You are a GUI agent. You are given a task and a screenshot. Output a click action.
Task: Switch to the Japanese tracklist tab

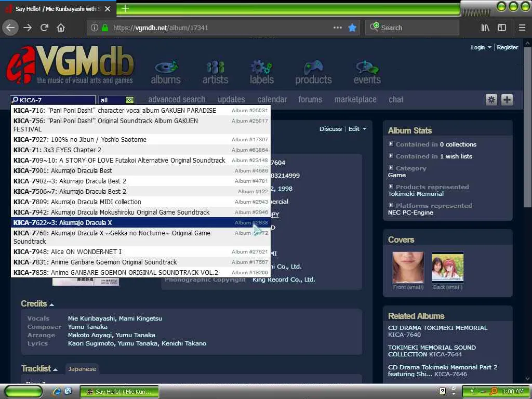click(82, 369)
